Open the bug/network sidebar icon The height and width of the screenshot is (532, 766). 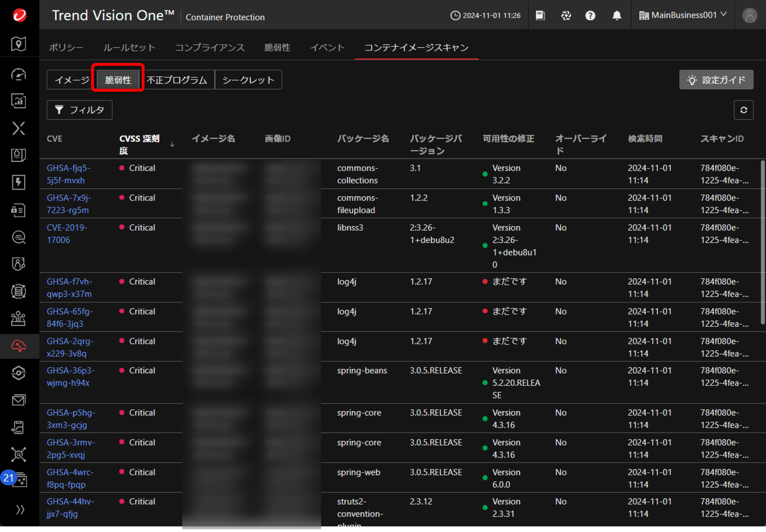(19, 454)
